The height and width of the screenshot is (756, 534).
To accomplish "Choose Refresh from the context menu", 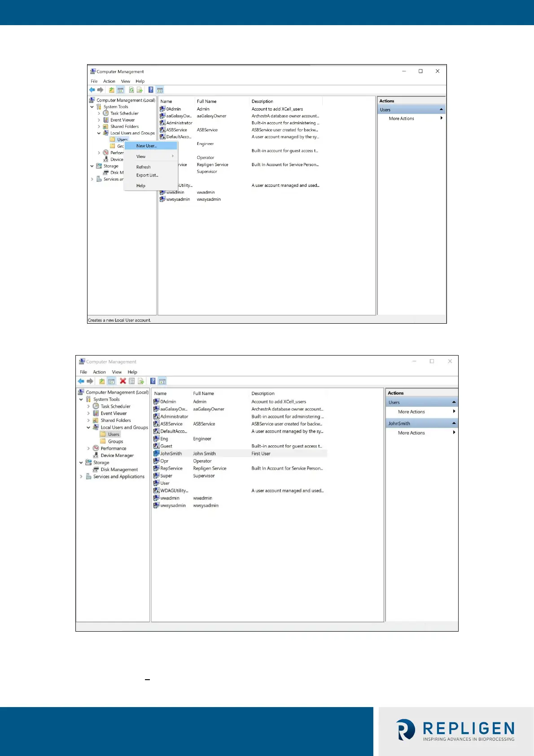I will point(151,167).
